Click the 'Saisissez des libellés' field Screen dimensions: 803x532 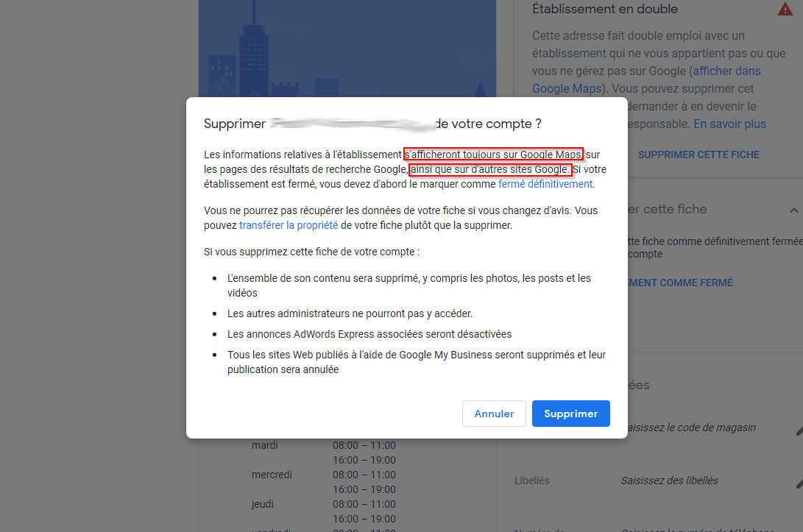point(669,480)
